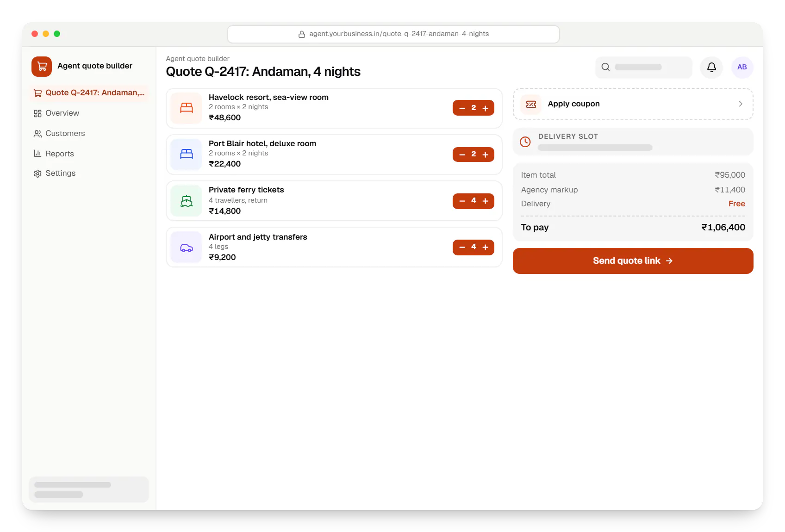This screenshot has width=785, height=532.
Task: Click the search input field
Action: (x=643, y=67)
